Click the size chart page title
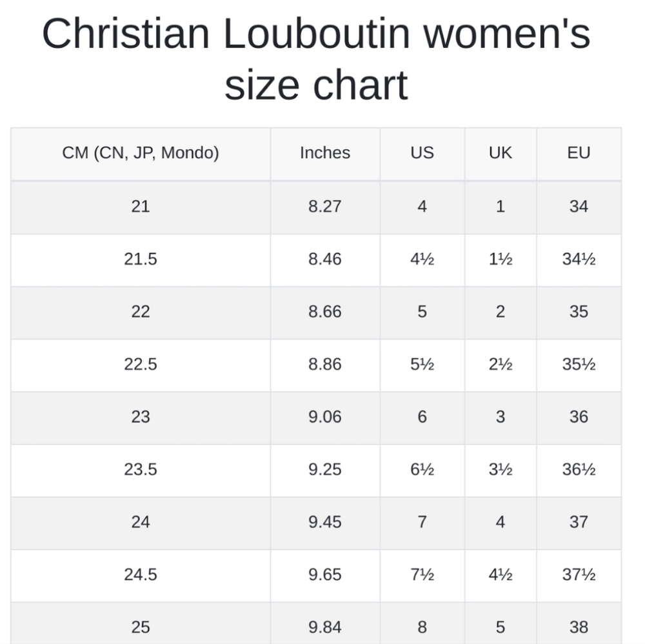645x644 pixels. pyautogui.click(x=316, y=59)
